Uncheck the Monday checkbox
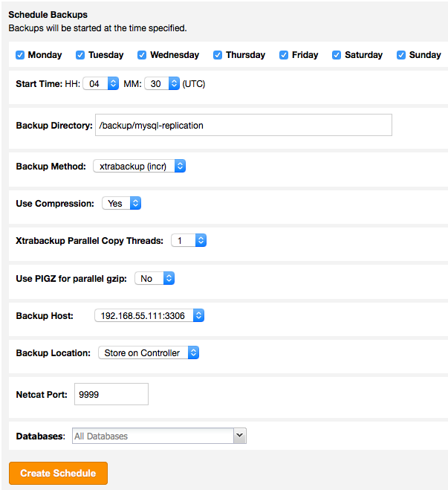Screen dimensions: 448x490 point(20,55)
